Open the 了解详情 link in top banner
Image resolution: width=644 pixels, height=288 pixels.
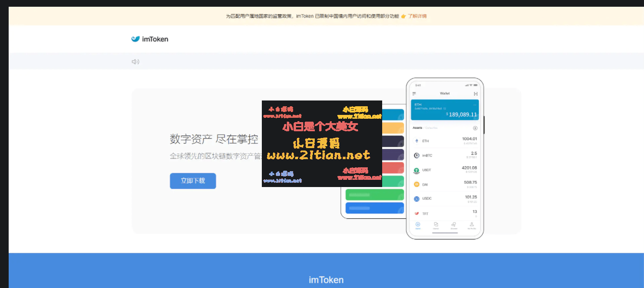point(417,16)
